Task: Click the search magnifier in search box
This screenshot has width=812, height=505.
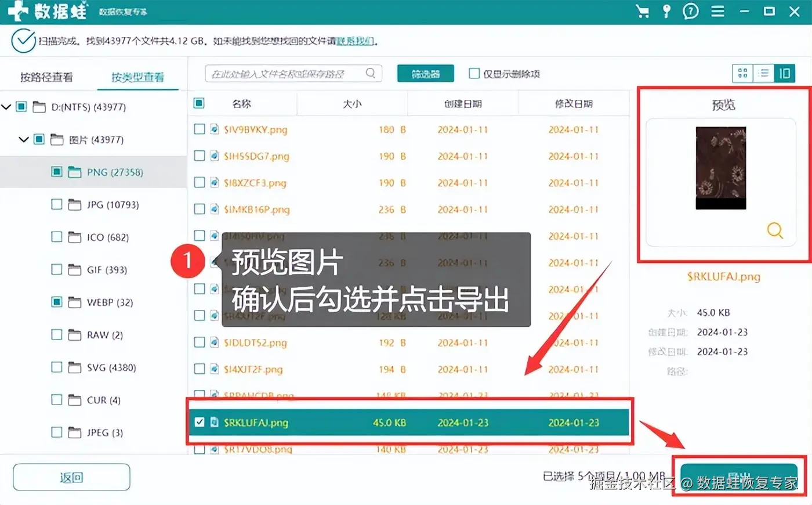Action: pos(371,73)
